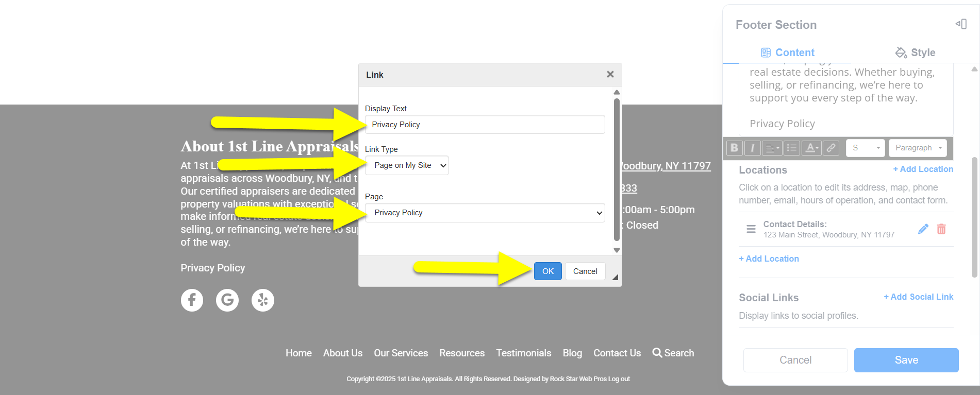Click the Link dialog scroll down arrow
Screen dimensions: 980x395
pyautogui.click(x=617, y=250)
